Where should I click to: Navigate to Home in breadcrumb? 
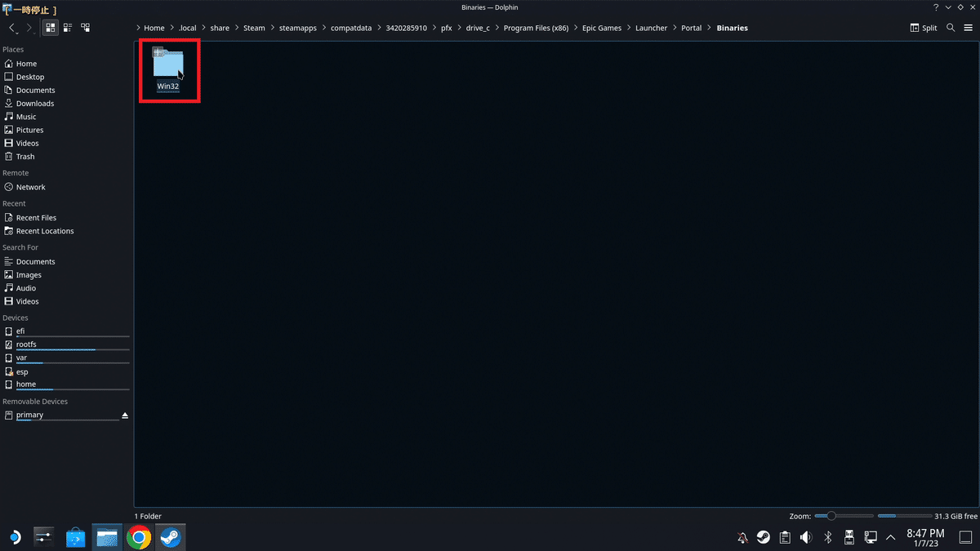[154, 28]
